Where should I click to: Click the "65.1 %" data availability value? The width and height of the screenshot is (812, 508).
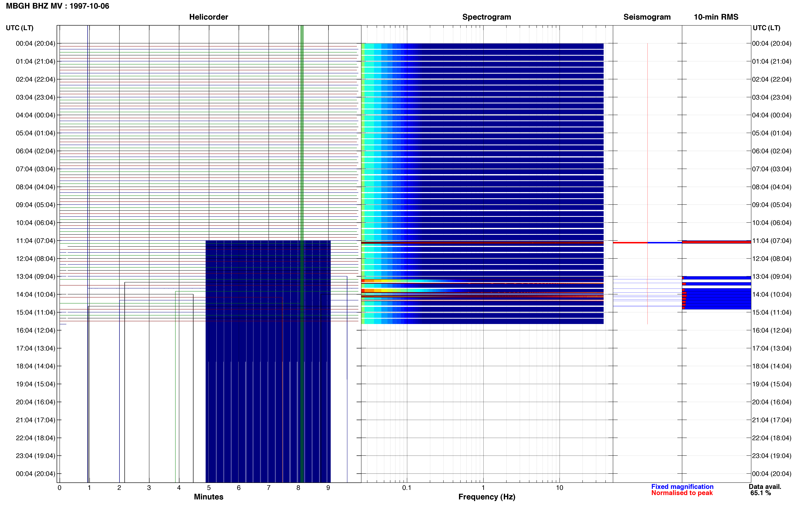click(761, 493)
